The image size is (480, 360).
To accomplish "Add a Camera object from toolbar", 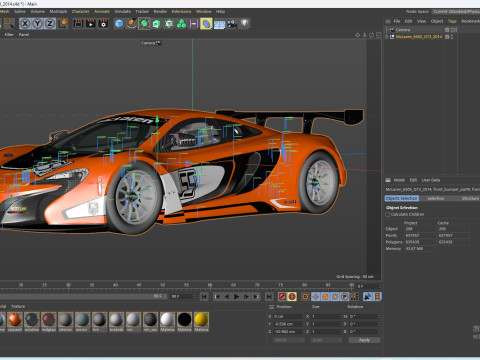I will pos(232,24).
